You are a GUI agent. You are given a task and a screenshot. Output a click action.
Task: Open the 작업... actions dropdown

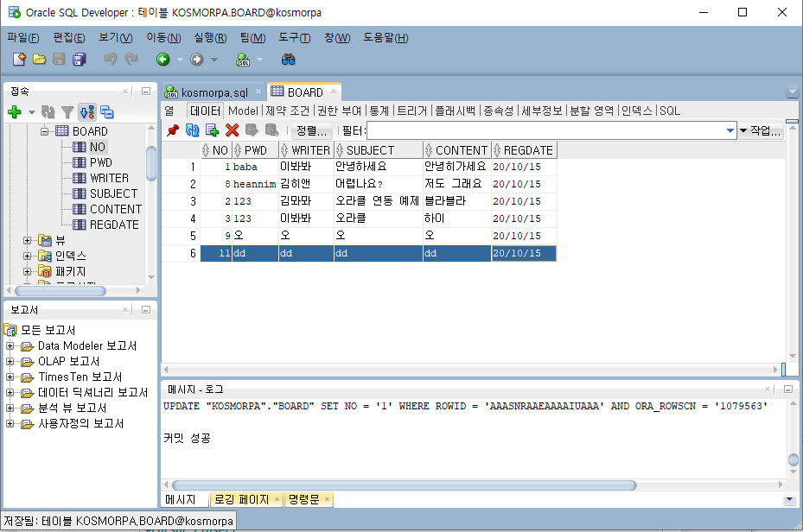pyautogui.click(x=761, y=131)
